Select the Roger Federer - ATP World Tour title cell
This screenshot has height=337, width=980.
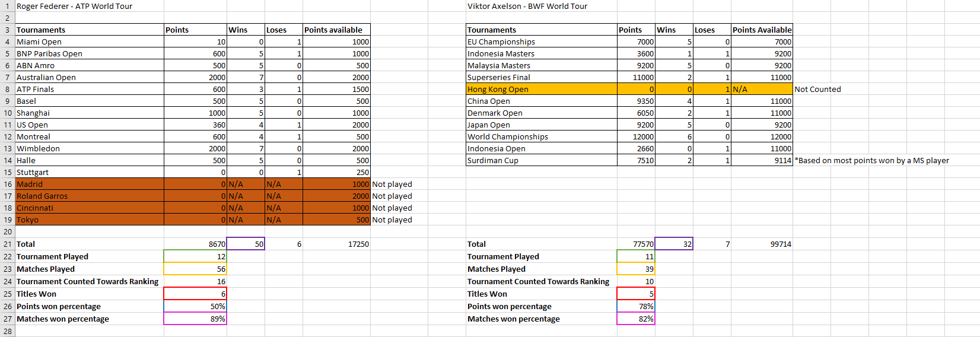[90, 6]
